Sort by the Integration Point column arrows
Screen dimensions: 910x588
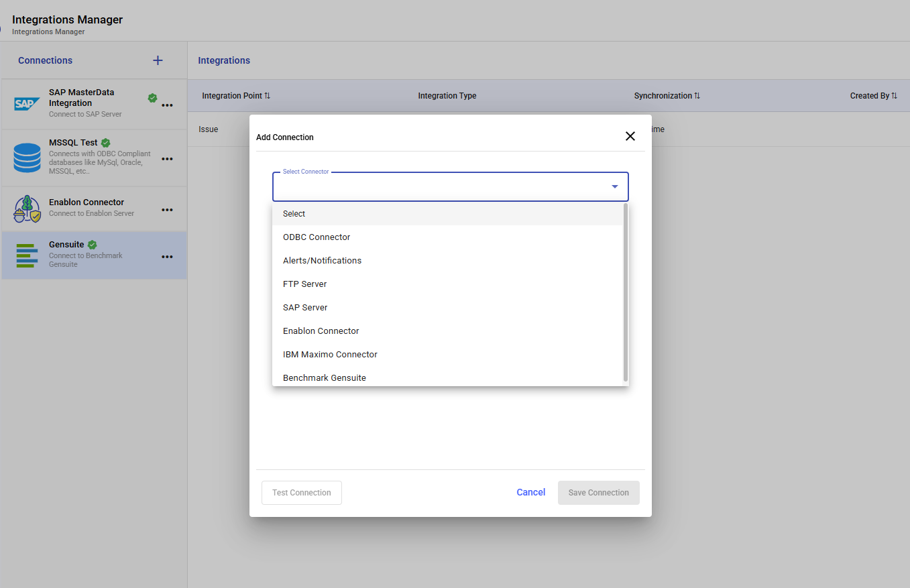268,96
